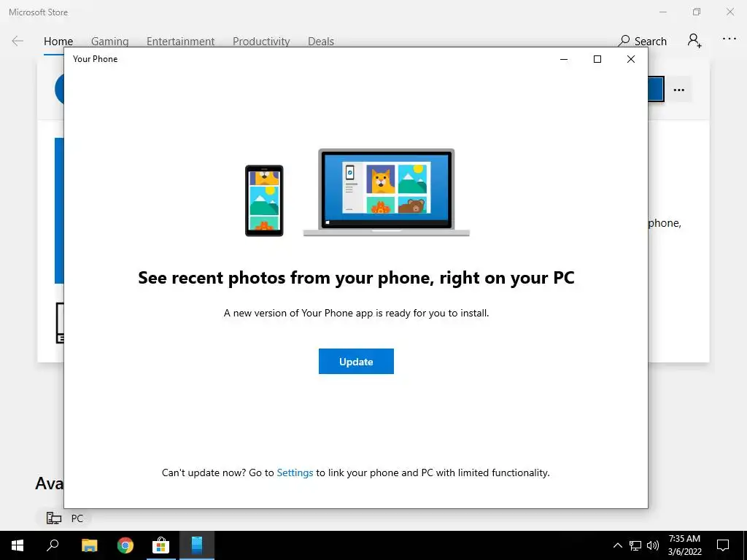The width and height of the screenshot is (747, 560).
Task: Click the phone illustration in Your Phone
Action: (264, 201)
